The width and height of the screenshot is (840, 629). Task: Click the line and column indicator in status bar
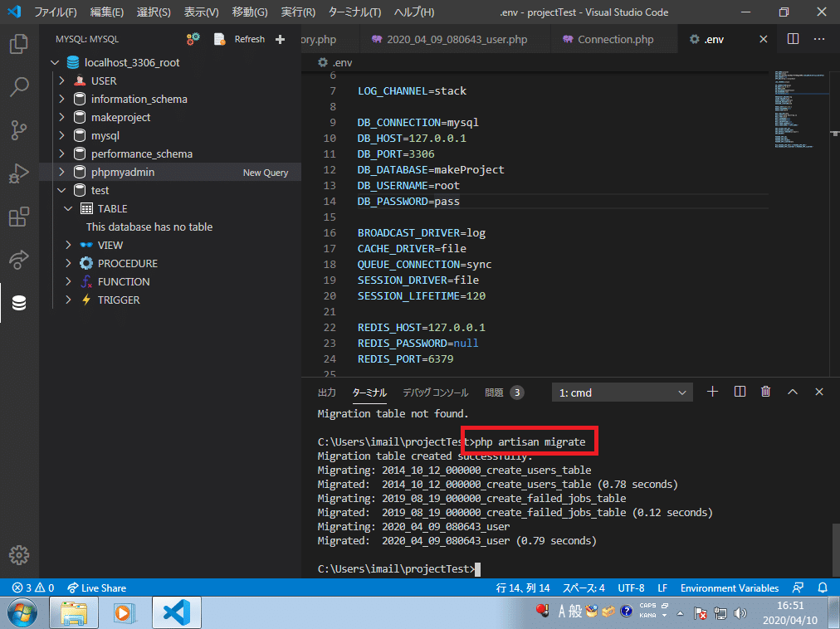[523, 588]
